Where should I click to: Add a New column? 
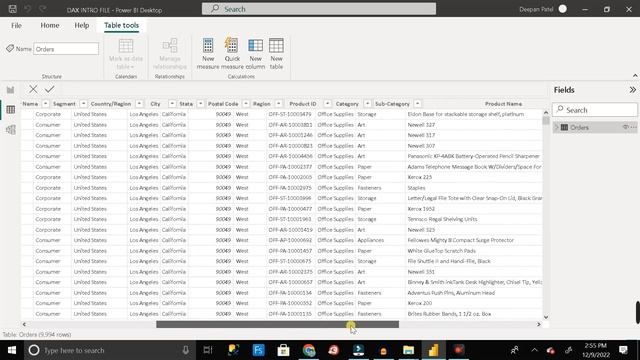256,53
